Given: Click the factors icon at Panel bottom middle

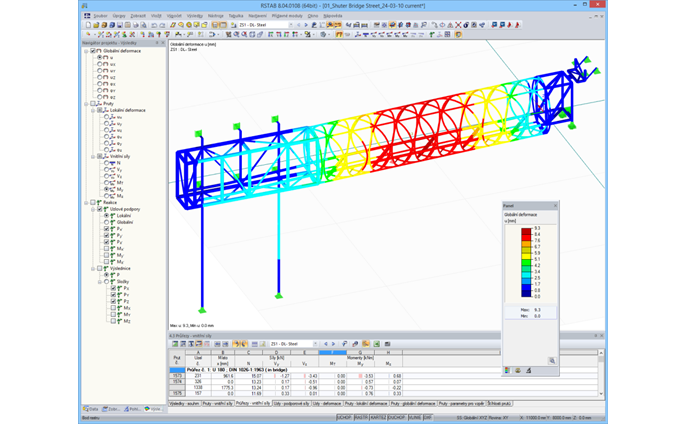Looking at the screenshot, I should pos(518,370).
